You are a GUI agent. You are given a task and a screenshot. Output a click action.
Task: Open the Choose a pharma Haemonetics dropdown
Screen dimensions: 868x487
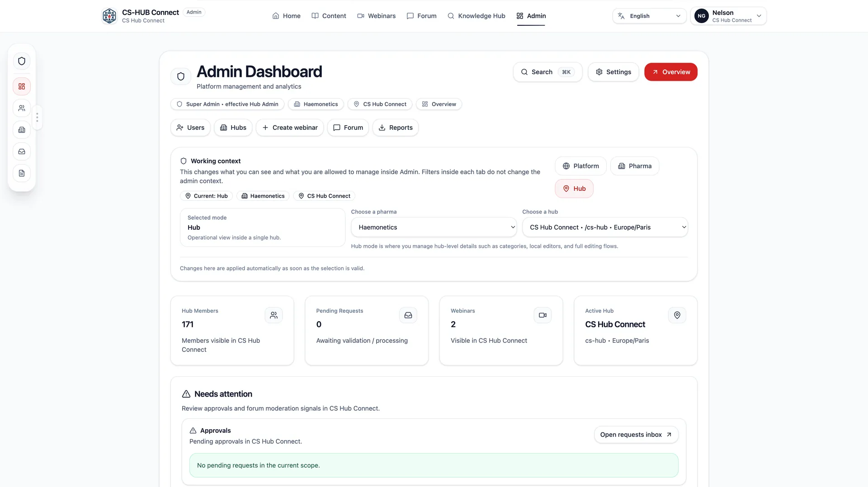click(x=434, y=227)
